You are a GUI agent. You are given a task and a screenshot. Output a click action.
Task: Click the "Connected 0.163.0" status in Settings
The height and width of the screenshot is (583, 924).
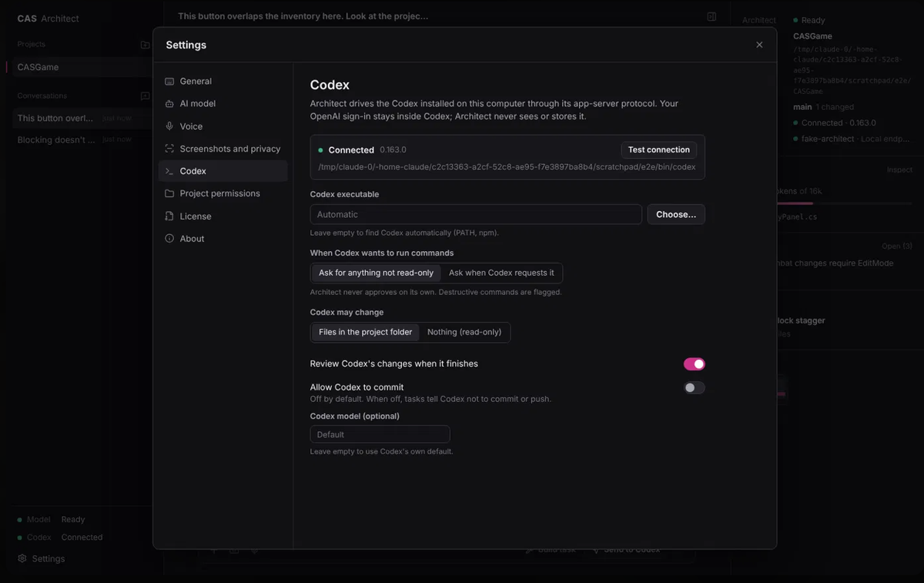point(363,150)
